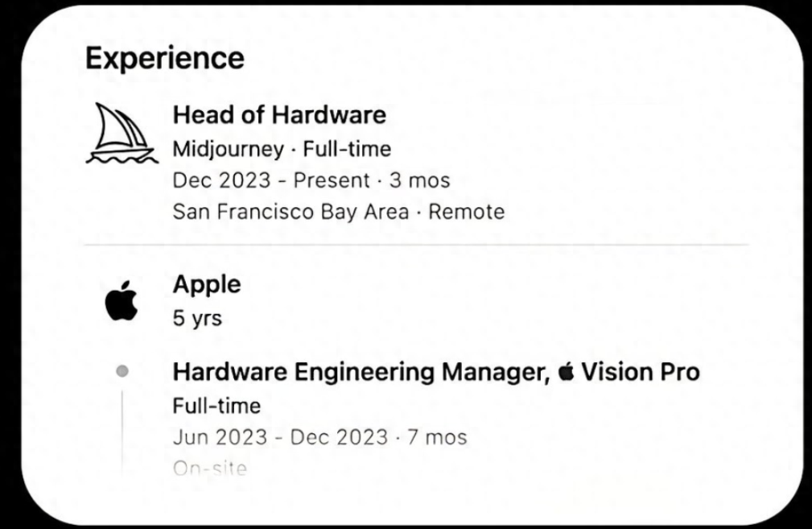812x529 pixels.
Task: Click the 7 mos duration text
Action: point(437,436)
